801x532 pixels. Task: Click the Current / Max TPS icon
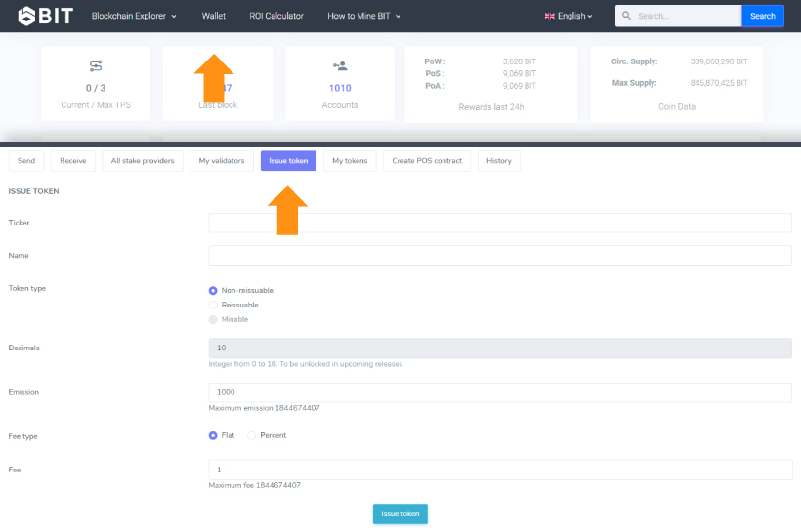click(x=96, y=66)
